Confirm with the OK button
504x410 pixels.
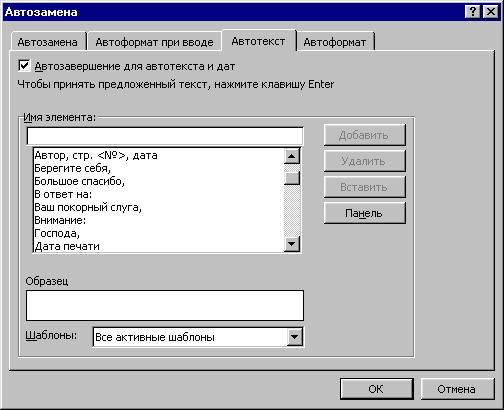tap(376, 389)
